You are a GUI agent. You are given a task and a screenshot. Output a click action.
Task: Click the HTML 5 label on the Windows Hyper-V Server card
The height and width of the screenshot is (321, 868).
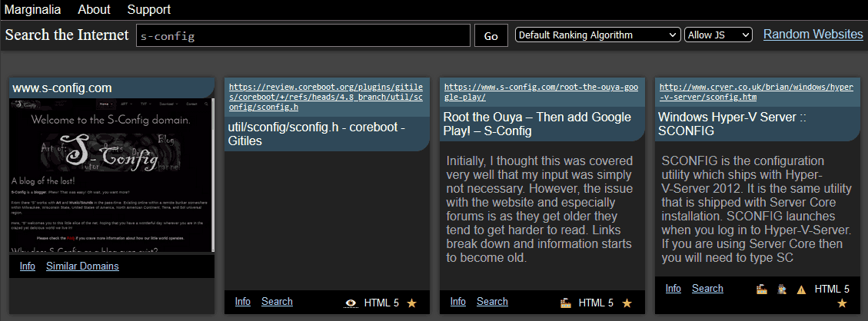click(x=831, y=289)
